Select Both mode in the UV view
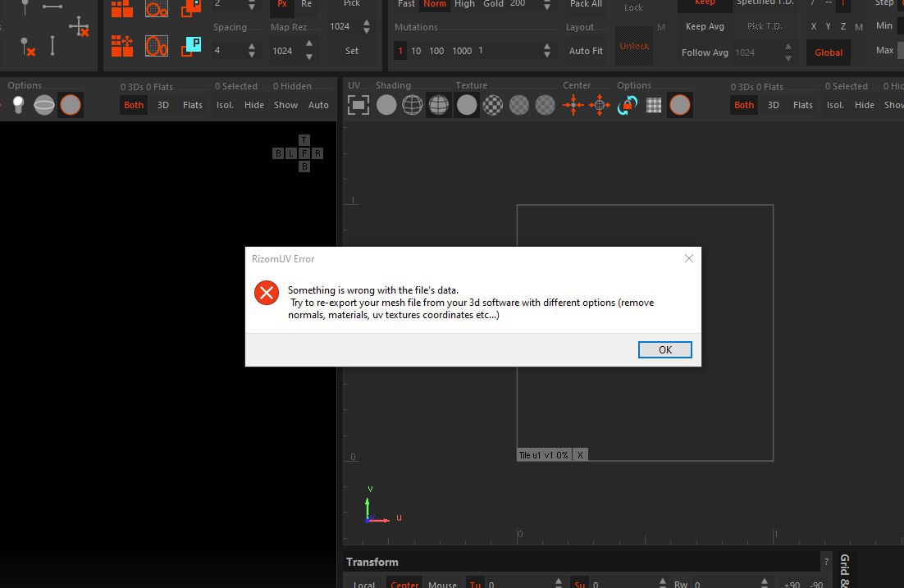This screenshot has width=904, height=588. point(744,105)
